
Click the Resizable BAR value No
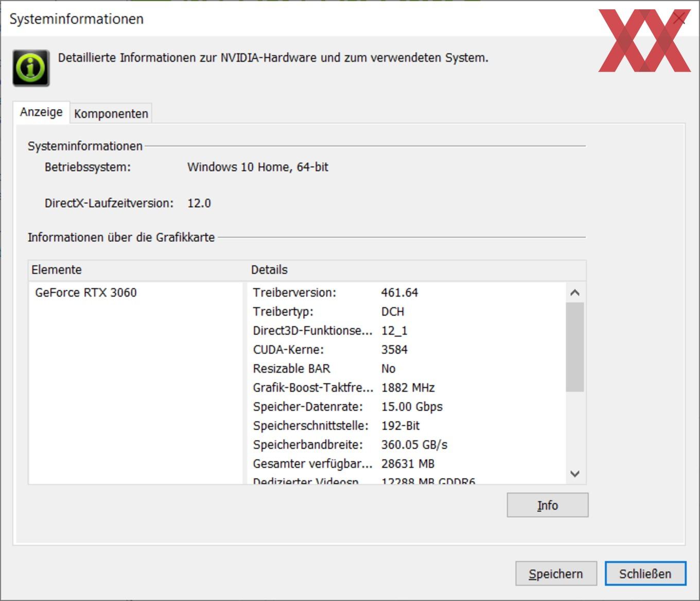[x=388, y=369]
